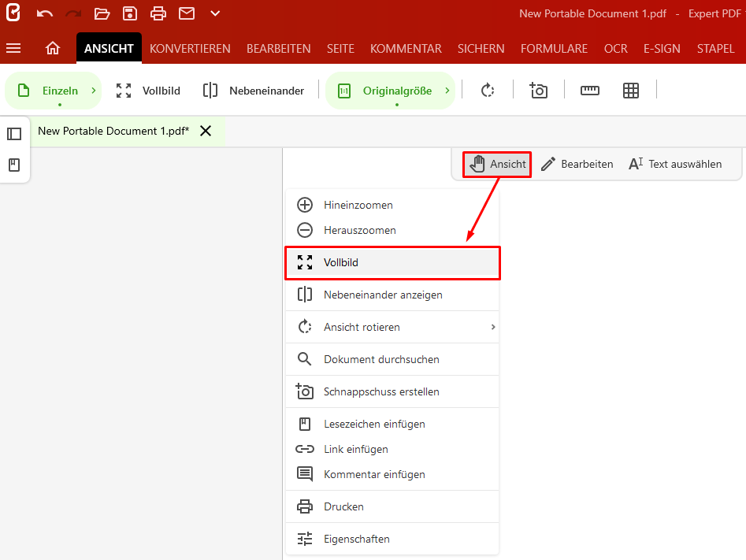Screen dimensions: 746x560
Task: Save the document with the disk icon
Action: [130, 13]
